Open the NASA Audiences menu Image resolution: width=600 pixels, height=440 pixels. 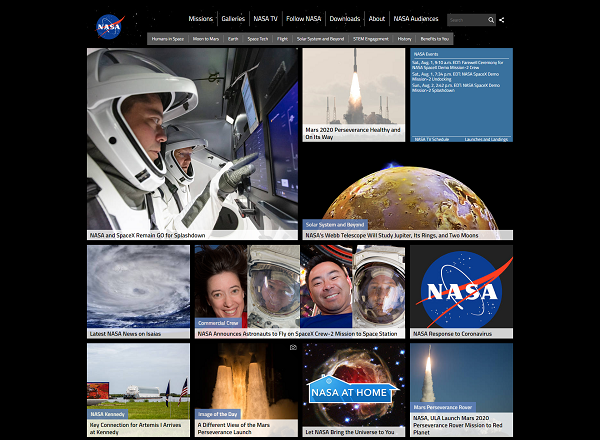point(416,18)
